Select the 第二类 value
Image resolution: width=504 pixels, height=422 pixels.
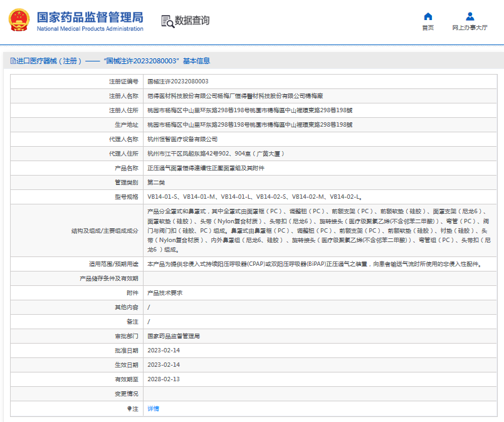(x=156, y=182)
